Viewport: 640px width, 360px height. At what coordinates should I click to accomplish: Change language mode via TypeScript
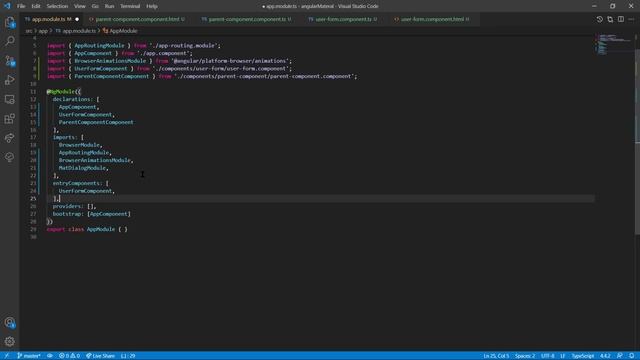tap(582, 356)
